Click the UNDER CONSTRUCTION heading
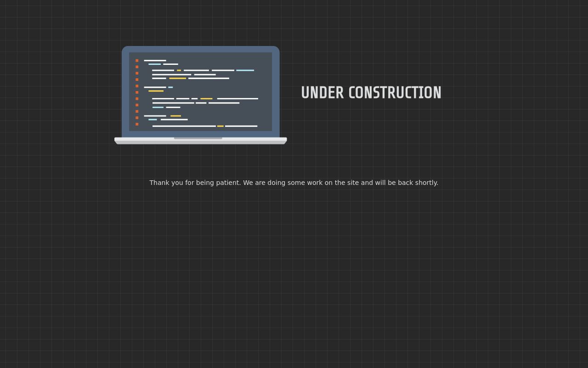The height and width of the screenshot is (368, 588). [x=371, y=92]
